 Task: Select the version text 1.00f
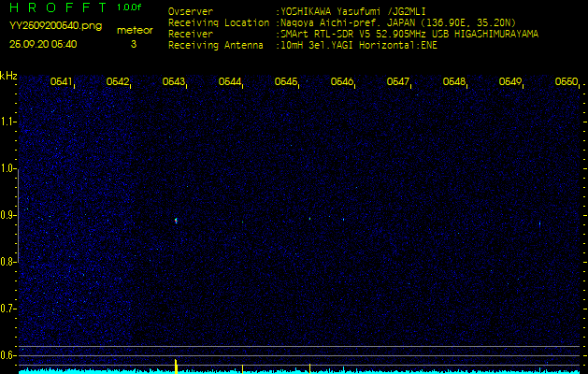click(129, 7)
